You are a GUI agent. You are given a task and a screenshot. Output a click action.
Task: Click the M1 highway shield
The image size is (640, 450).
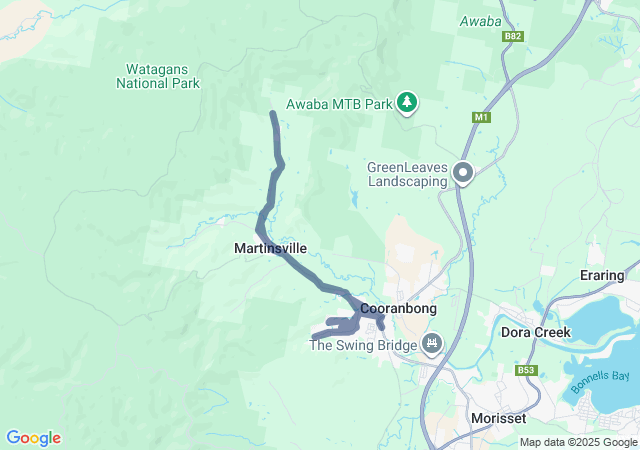click(481, 118)
